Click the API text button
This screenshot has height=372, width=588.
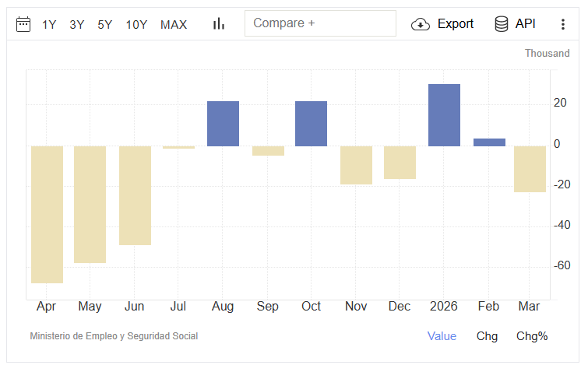click(526, 24)
